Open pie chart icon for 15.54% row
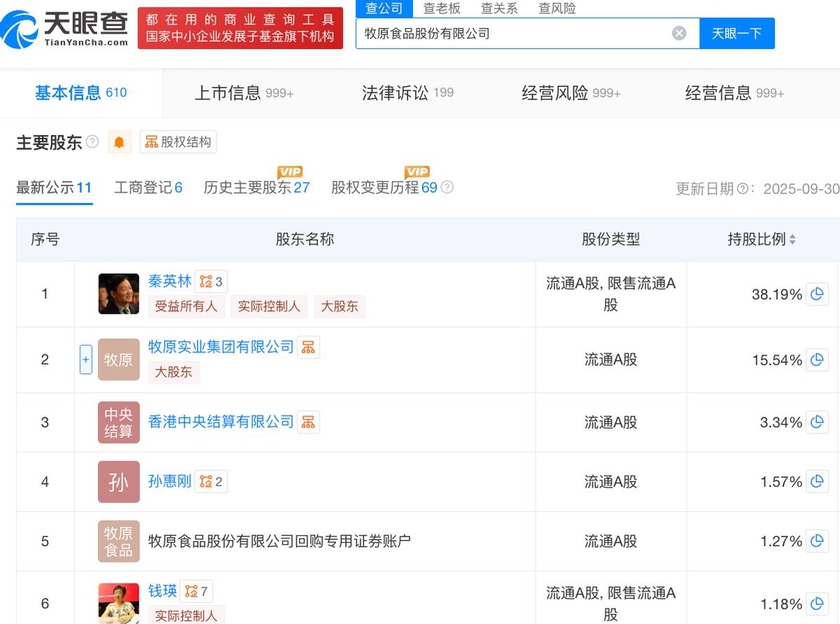Screen dimensions: 840x624 (817, 360)
